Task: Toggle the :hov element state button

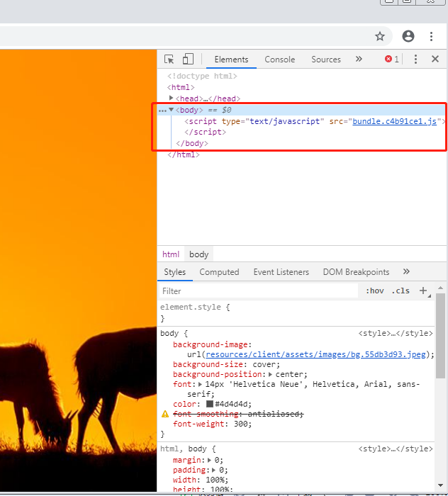Action: pos(375,291)
